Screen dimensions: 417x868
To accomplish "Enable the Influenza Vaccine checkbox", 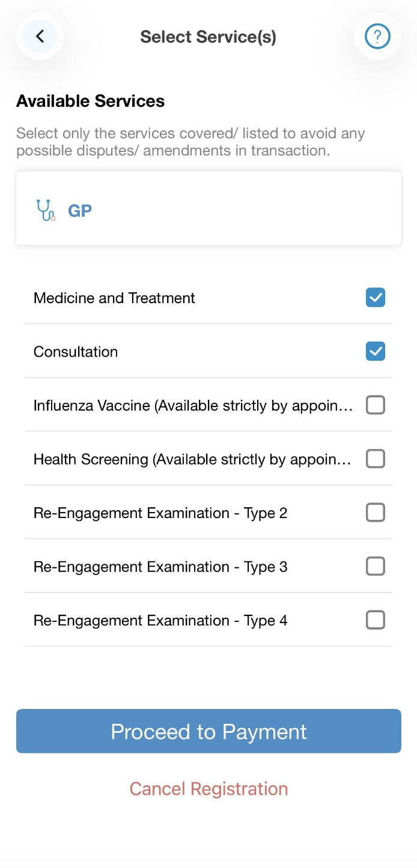I will pyautogui.click(x=376, y=405).
